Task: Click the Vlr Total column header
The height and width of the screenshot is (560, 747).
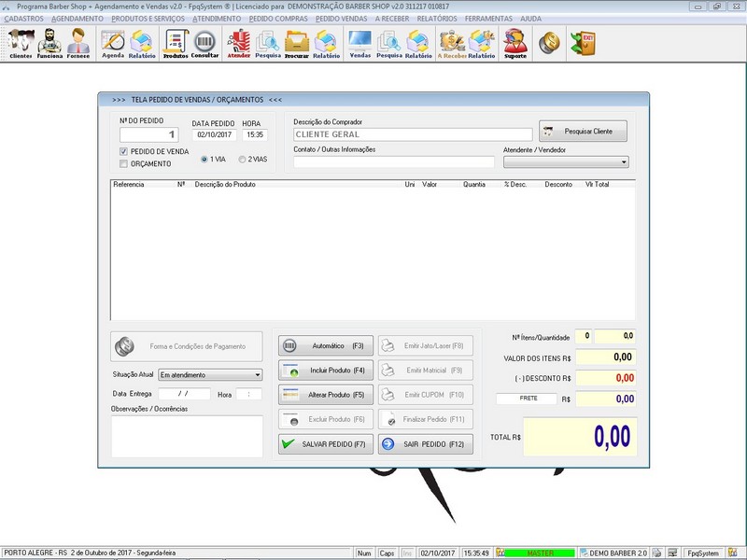Action: tap(597, 184)
